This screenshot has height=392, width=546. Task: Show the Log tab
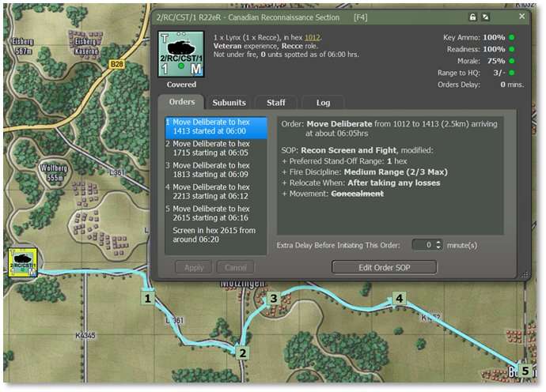[322, 102]
